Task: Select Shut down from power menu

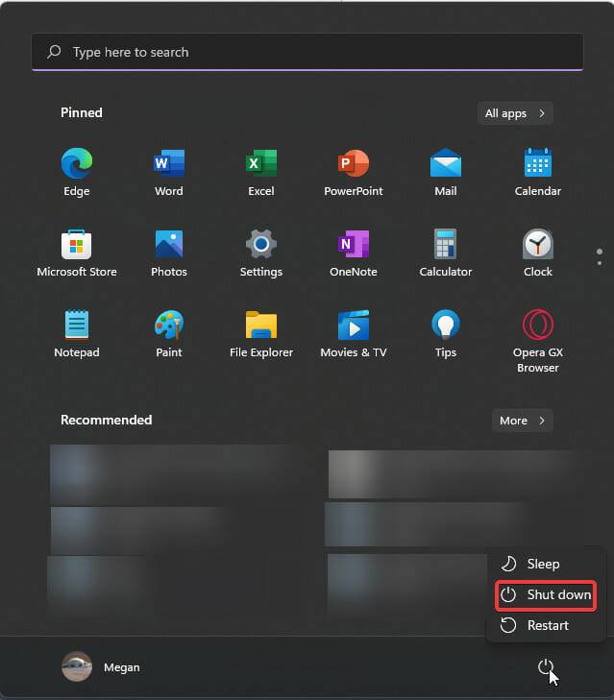Action: tap(546, 595)
